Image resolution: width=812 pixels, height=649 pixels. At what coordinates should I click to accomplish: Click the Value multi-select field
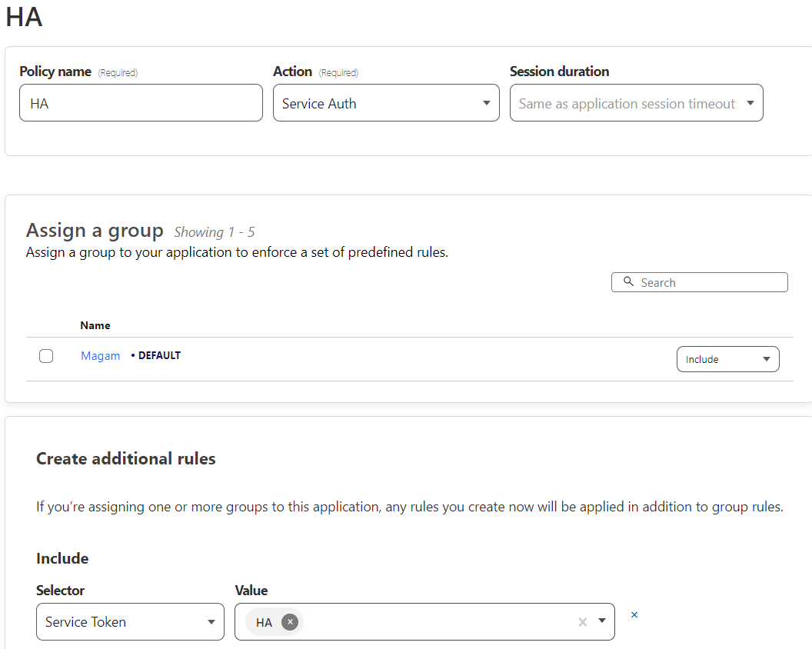click(424, 621)
